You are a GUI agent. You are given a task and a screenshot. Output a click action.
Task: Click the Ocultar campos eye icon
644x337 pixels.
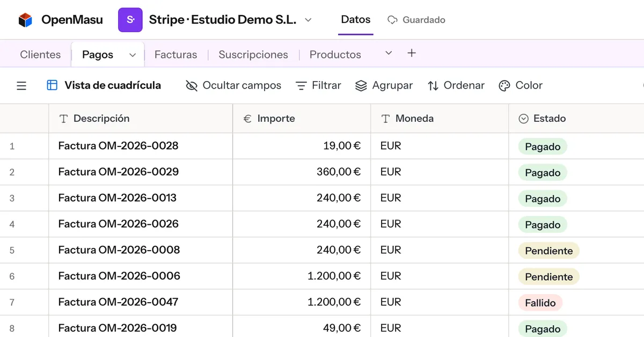192,85
